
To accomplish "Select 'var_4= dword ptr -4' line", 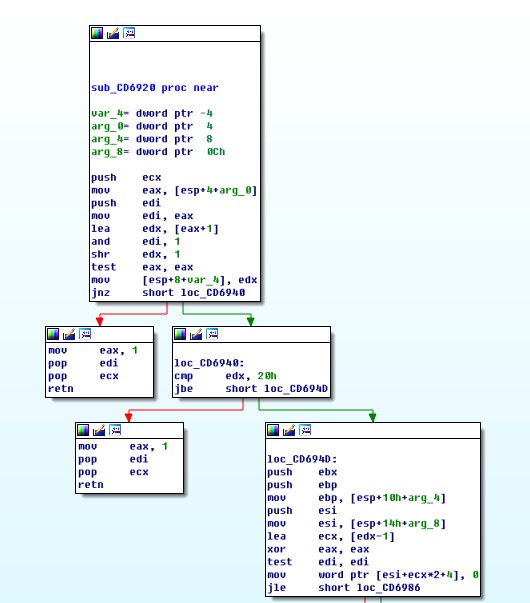I will point(152,113).
